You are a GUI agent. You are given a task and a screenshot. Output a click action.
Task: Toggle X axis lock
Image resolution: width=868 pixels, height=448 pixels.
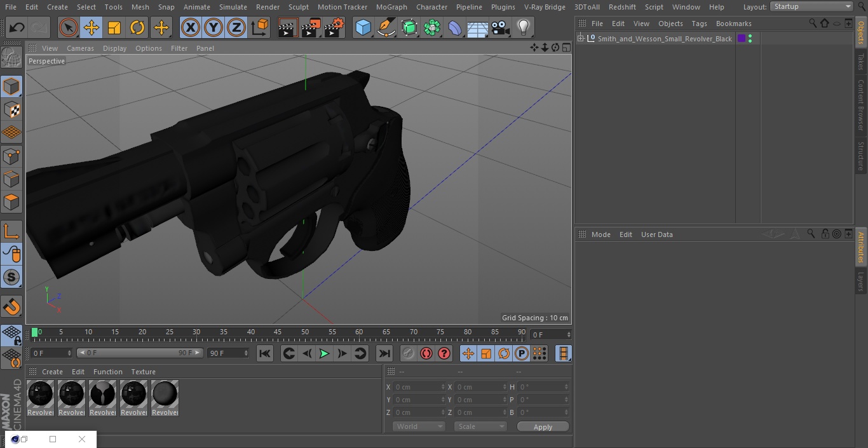(x=190, y=28)
